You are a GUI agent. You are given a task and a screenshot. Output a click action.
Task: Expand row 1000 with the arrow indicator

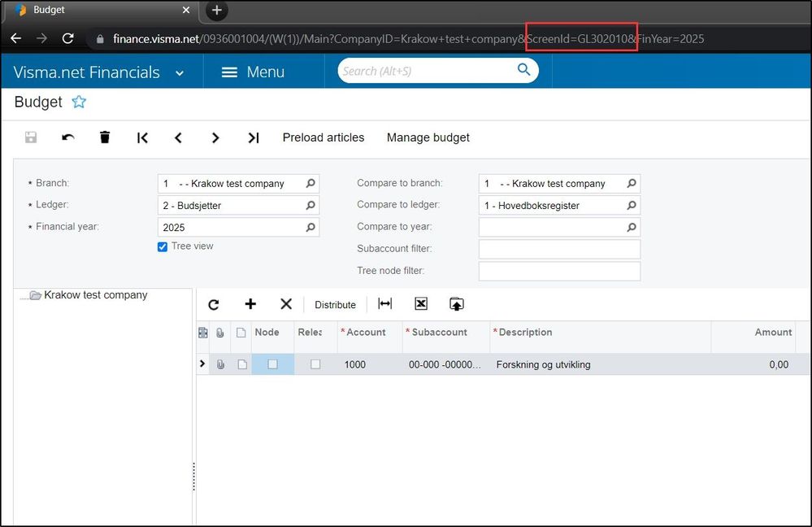coord(202,364)
